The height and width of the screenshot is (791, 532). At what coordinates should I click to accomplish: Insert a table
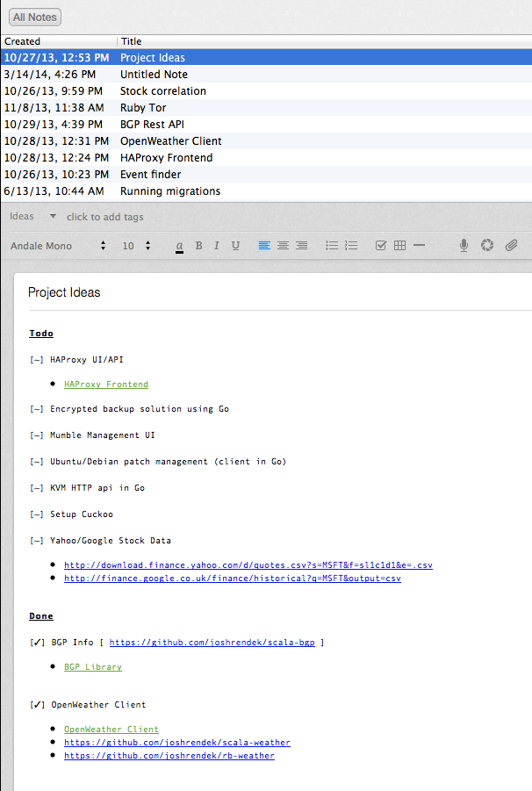400,246
